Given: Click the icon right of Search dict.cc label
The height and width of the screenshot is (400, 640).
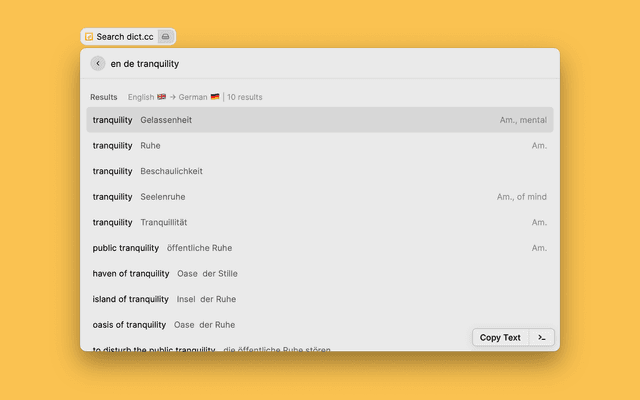Looking at the screenshot, I should (166, 37).
